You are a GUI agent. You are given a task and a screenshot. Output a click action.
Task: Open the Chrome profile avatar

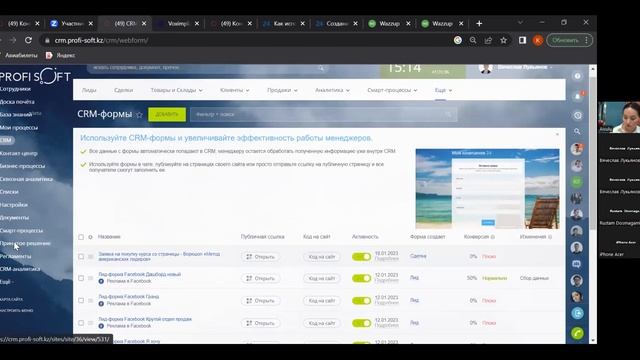[538, 40]
